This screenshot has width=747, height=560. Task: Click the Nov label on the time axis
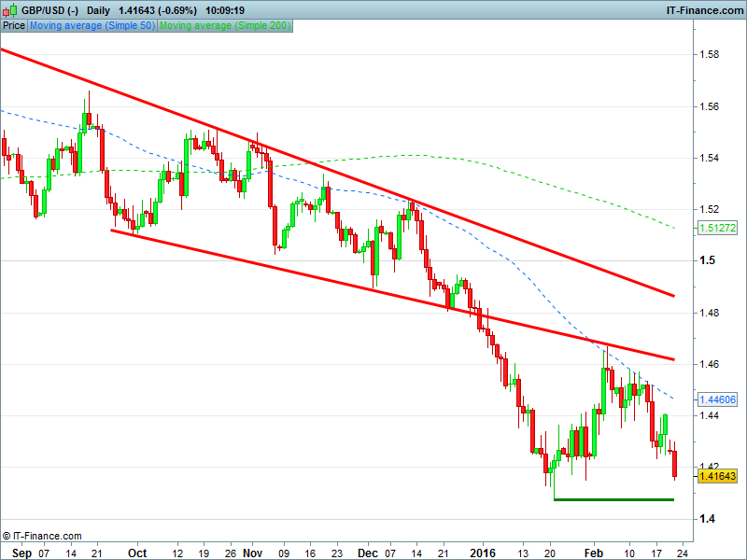(253, 552)
